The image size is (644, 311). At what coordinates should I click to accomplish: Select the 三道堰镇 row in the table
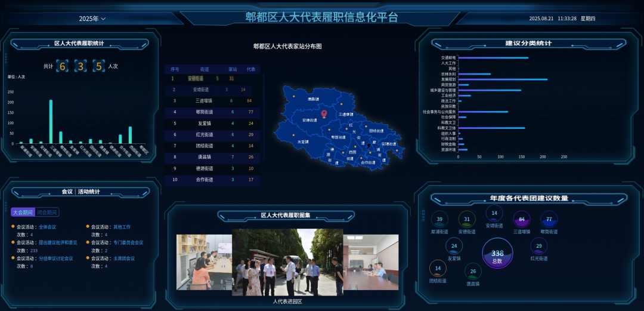213,100
